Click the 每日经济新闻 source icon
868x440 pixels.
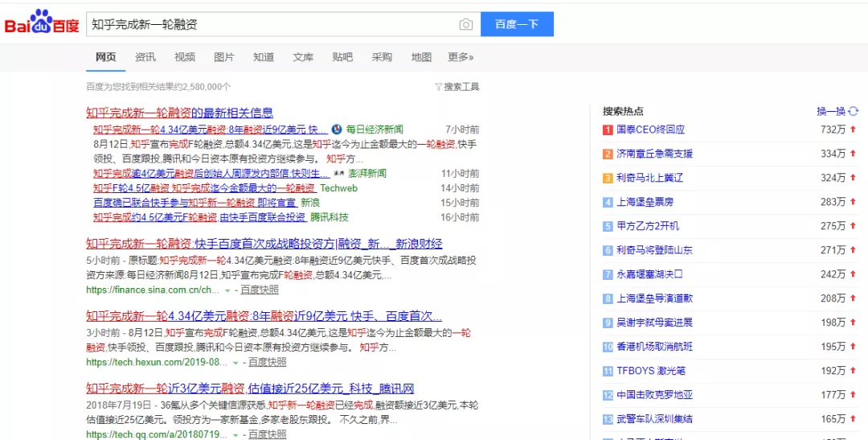pyautogui.click(x=337, y=130)
